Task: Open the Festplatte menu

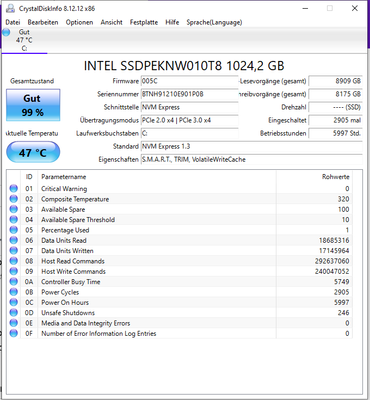Action: pos(144,22)
